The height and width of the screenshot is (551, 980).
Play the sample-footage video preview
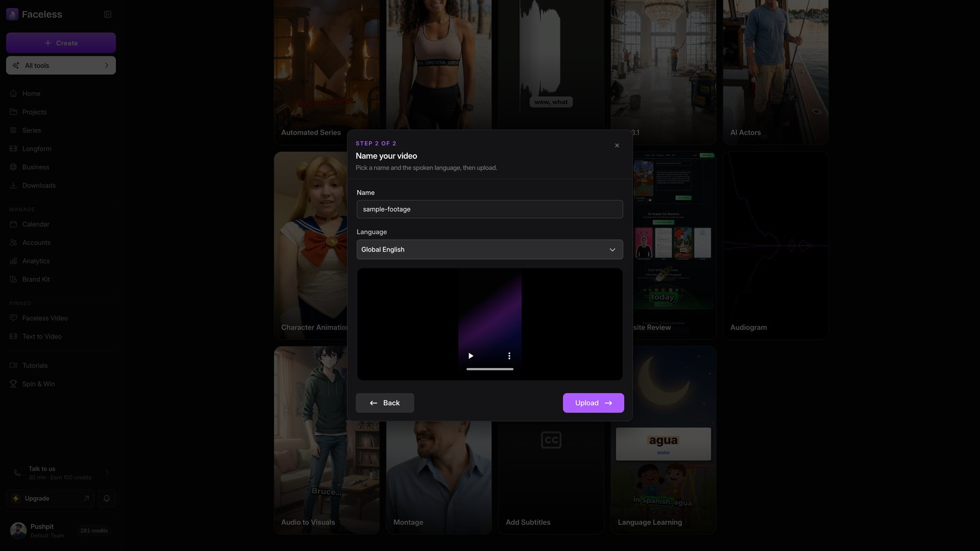[471, 356]
